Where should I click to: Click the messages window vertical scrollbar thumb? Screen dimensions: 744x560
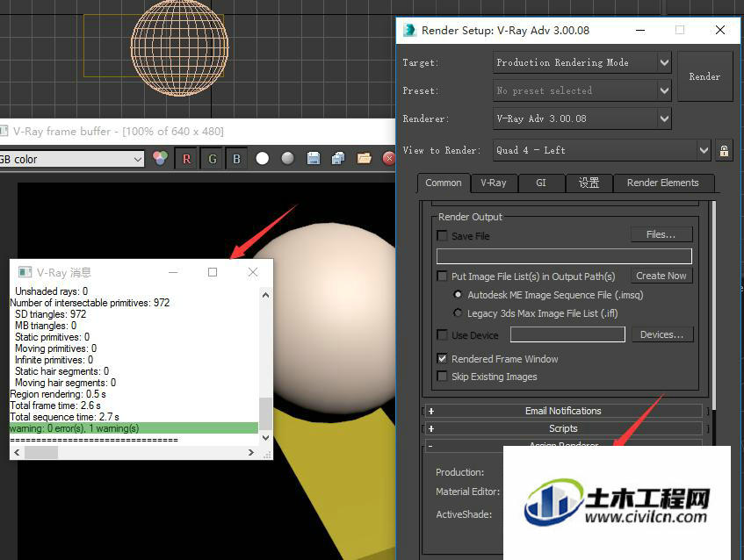265,413
